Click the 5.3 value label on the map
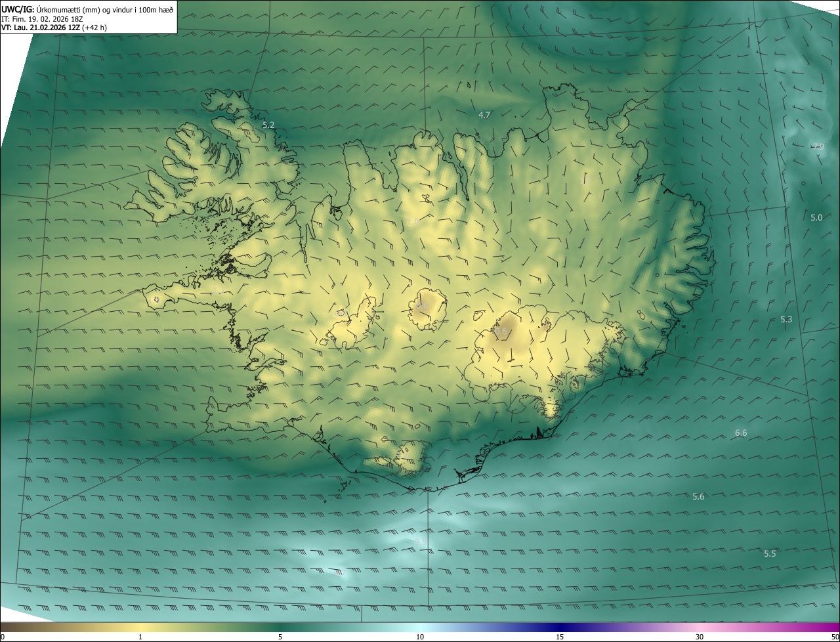840x642 pixels. (786, 320)
